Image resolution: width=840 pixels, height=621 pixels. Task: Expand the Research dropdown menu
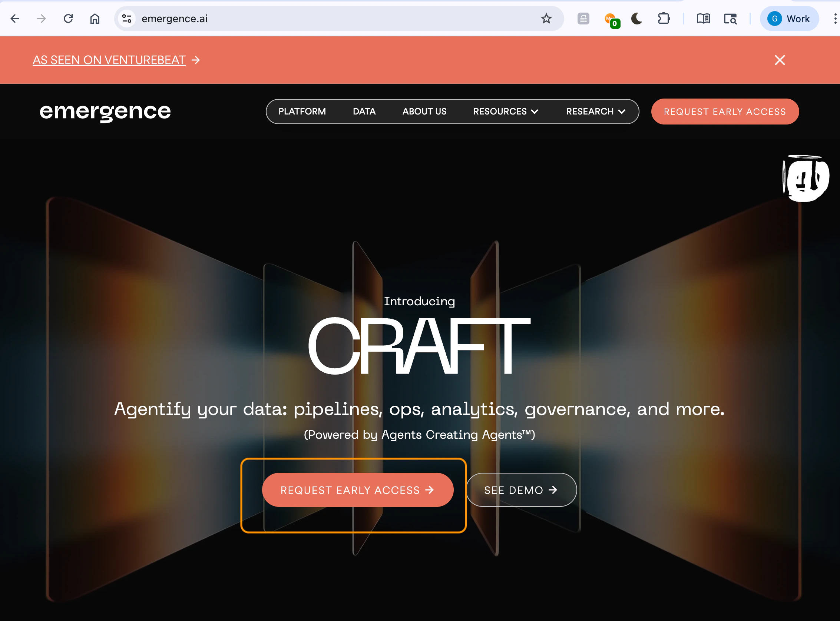595,112
